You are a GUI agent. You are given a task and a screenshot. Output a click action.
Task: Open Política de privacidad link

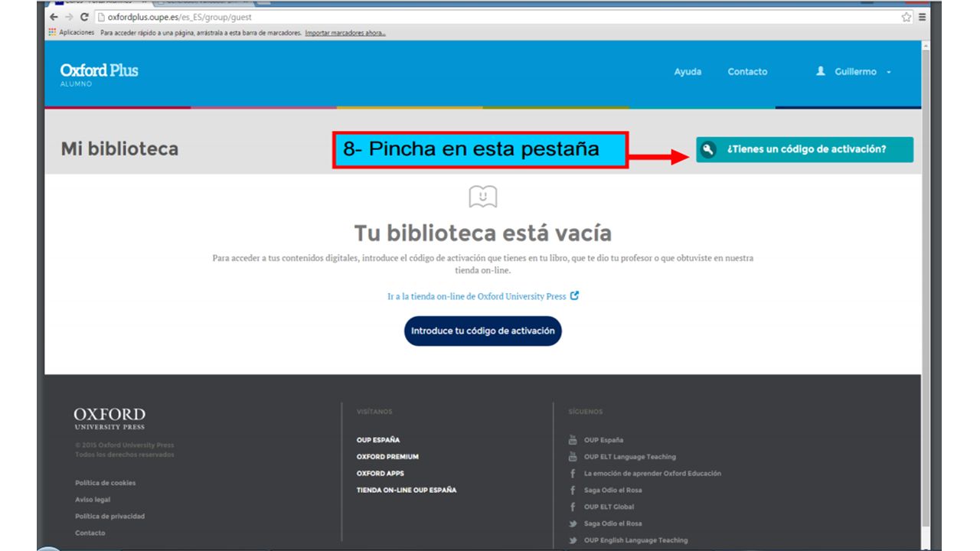pos(109,517)
